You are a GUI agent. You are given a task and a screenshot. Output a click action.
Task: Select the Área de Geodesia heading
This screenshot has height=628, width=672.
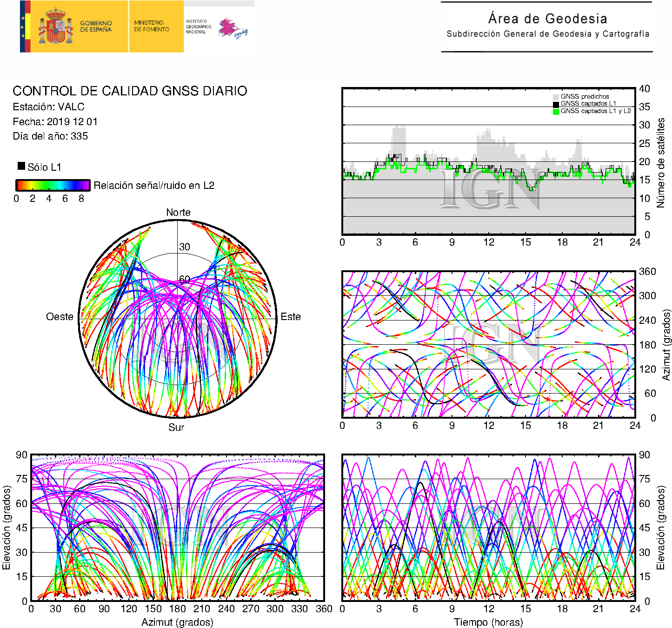click(x=547, y=19)
